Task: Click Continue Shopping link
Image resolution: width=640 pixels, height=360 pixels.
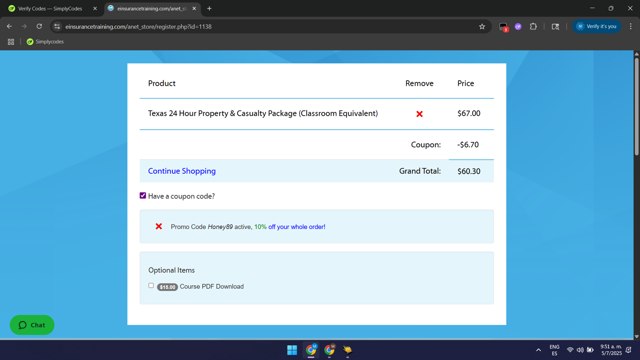Action: pos(182,171)
